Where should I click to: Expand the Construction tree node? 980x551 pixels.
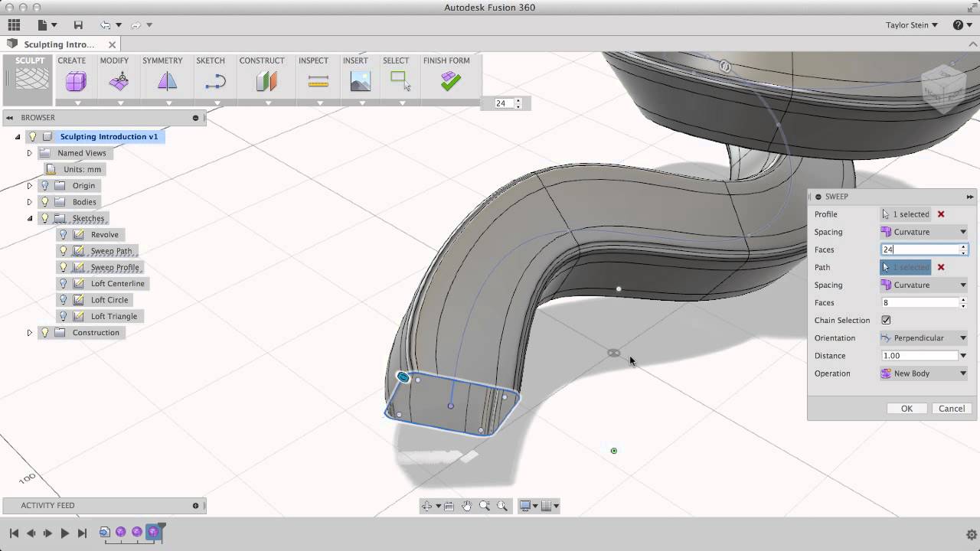pyautogui.click(x=30, y=333)
